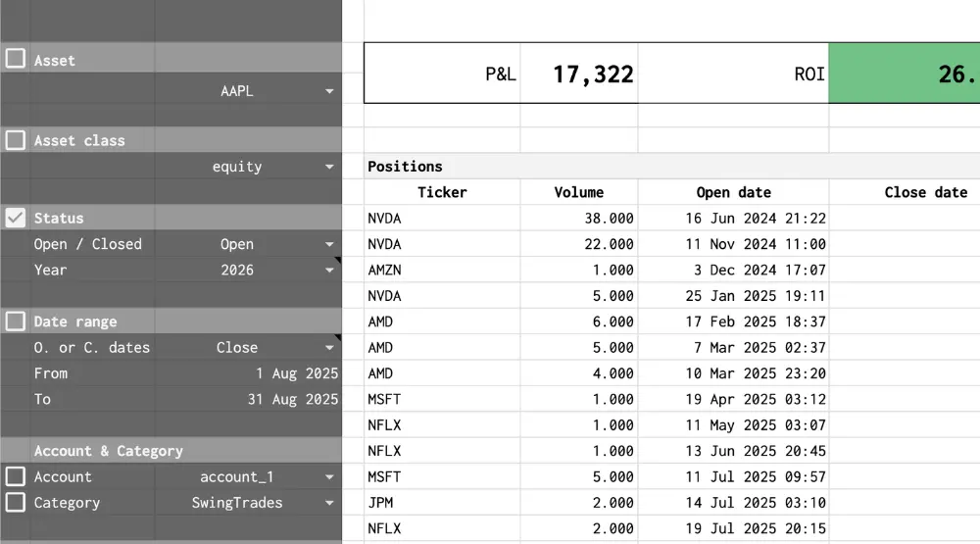Select open date 16 Jun 2024 21:22
This screenshot has width=980, height=544.
[x=733, y=219]
